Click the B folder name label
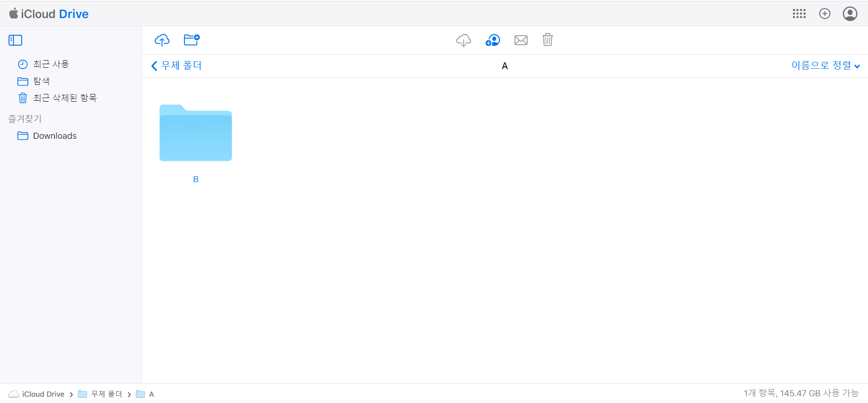This screenshot has height=403, width=868. pos(196,179)
